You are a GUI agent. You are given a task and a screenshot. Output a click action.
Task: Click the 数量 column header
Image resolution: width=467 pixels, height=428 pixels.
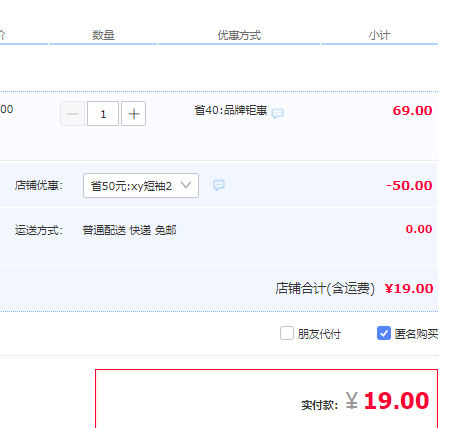103,35
